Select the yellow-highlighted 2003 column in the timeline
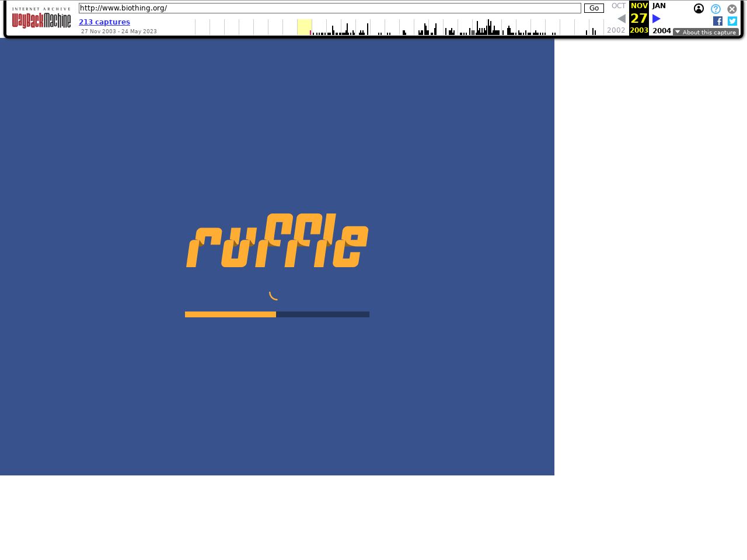747x560 pixels. click(304, 27)
